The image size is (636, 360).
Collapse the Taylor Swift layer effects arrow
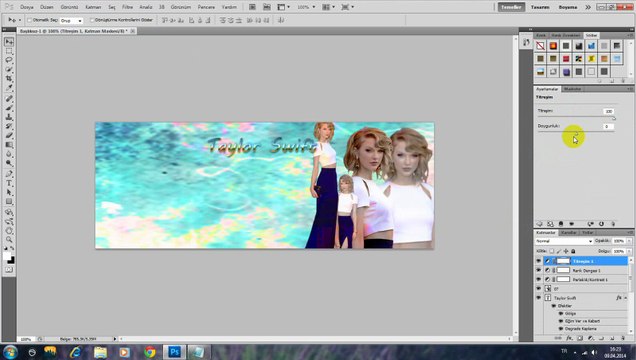625,298
